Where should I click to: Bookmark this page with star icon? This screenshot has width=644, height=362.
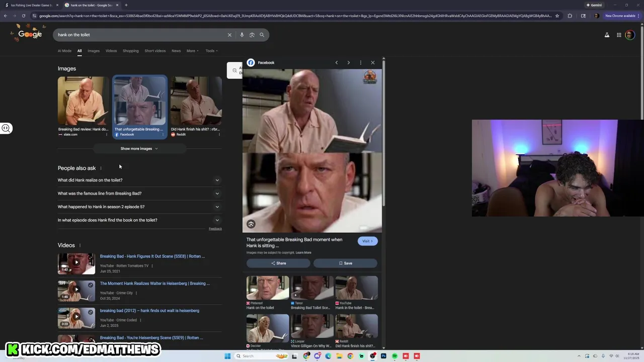(557, 16)
